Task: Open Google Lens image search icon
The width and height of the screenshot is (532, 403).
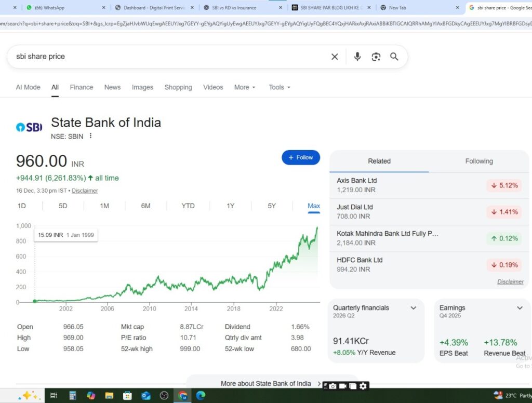Action: pos(376,57)
